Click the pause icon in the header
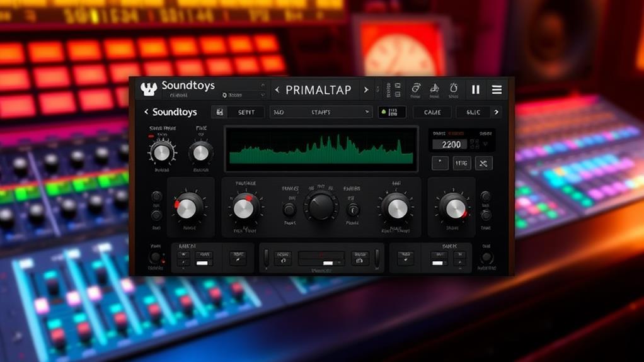The height and width of the screenshot is (362, 644). 476,89
